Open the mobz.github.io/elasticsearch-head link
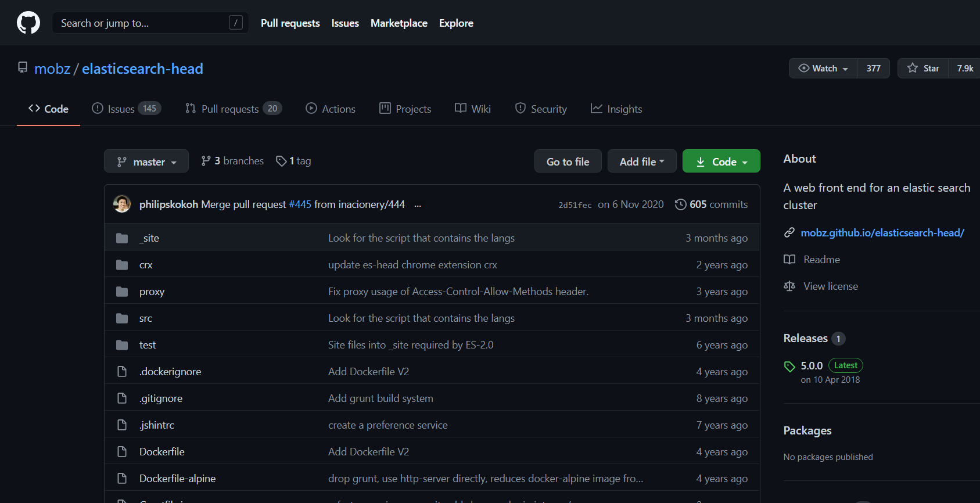The image size is (980, 503). click(x=882, y=233)
